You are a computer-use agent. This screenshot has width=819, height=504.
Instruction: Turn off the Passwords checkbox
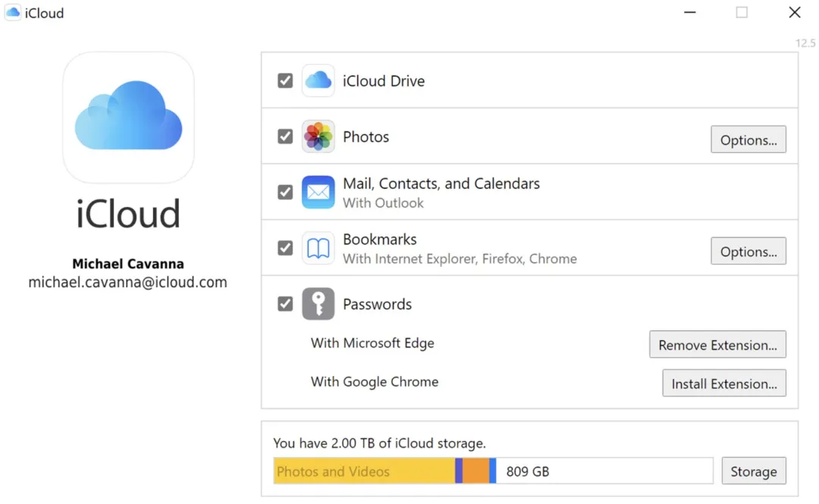point(285,304)
